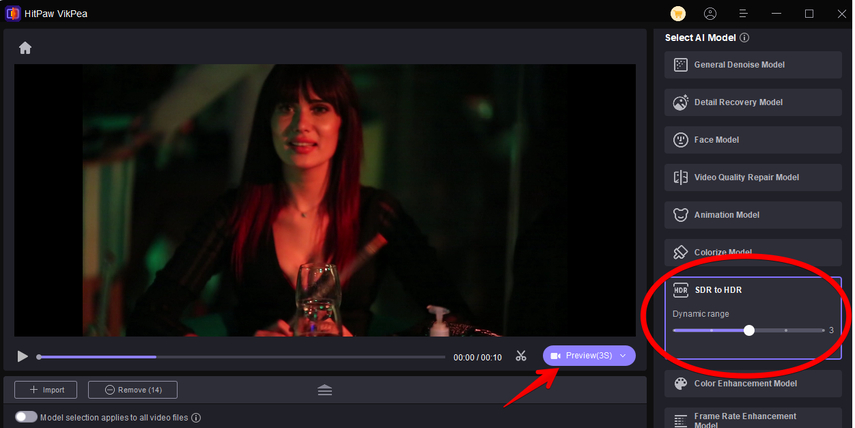Screen dimensions: 855x428
Task: Click the Dynamic range slider handle
Action: [x=749, y=330]
